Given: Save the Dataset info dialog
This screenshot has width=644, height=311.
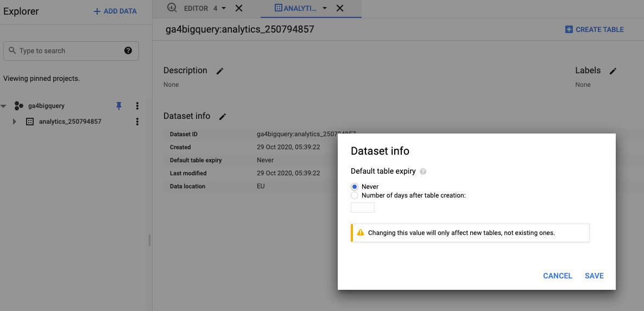Looking at the screenshot, I should (594, 276).
